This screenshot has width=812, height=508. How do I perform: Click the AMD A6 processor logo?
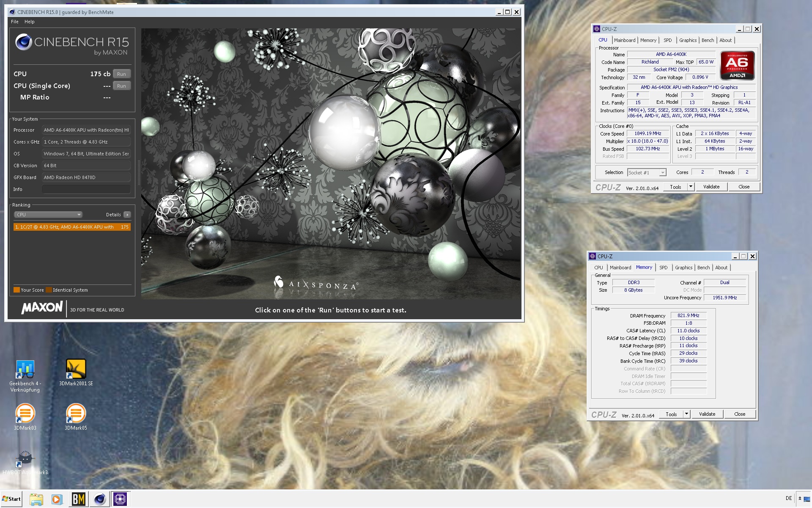point(737,66)
